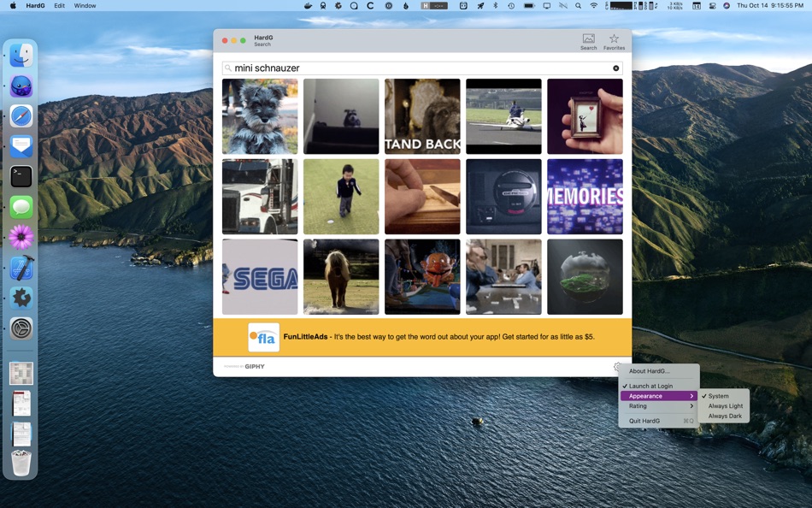Open the Powered by GIPHY link
812x508 pixels.
tap(244, 367)
